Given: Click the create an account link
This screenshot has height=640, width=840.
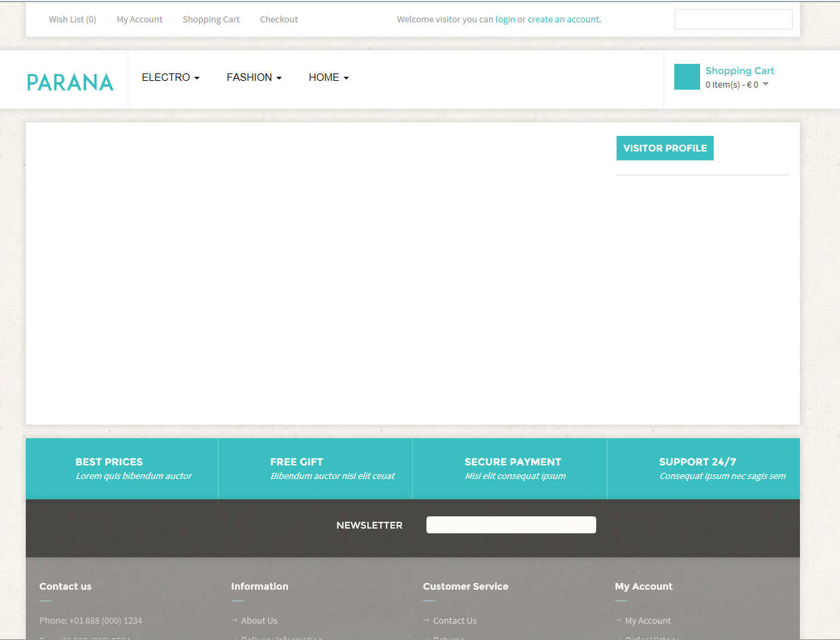Looking at the screenshot, I should pos(563,20).
